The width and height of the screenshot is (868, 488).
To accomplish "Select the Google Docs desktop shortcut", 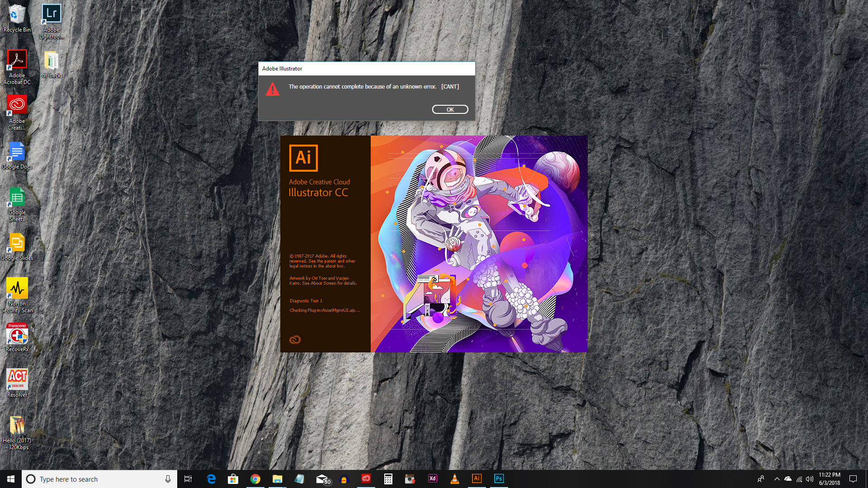I will (x=17, y=156).
